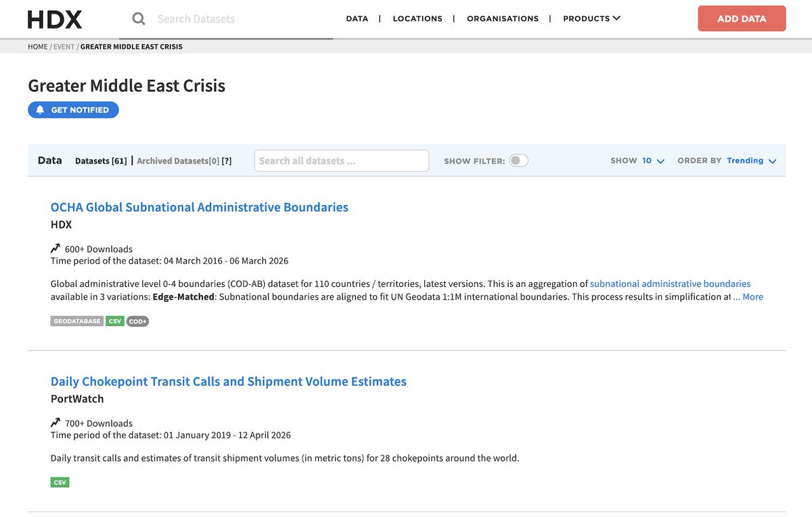The height and width of the screenshot is (517, 812).
Task: Click the search magnifier icon
Action: click(139, 19)
